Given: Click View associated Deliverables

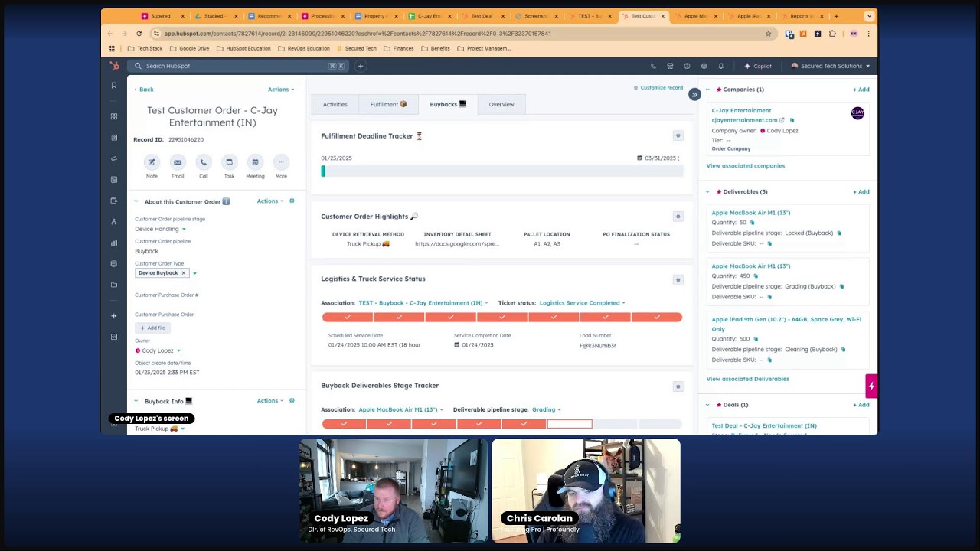Looking at the screenshot, I should [748, 379].
